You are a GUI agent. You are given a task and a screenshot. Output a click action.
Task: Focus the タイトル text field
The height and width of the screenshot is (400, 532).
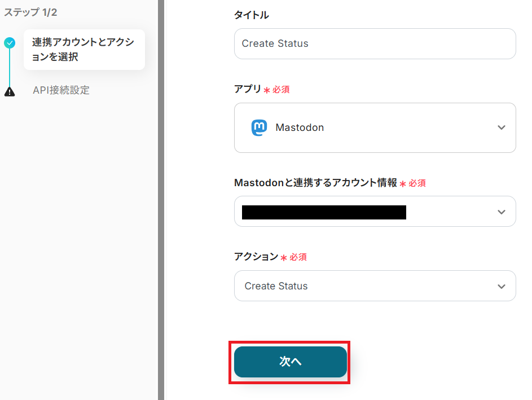pyautogui.click(x=375, y=43)
